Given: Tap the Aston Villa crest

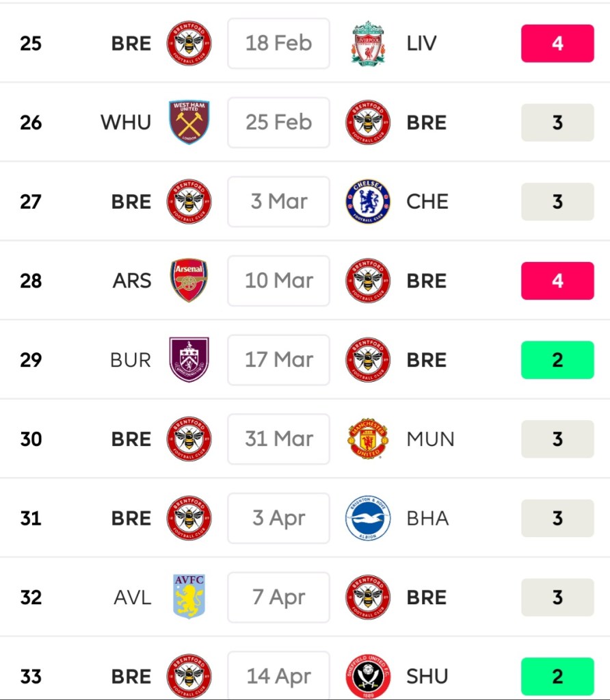Looking at the screenshot, I should click(x=189, y=597).
